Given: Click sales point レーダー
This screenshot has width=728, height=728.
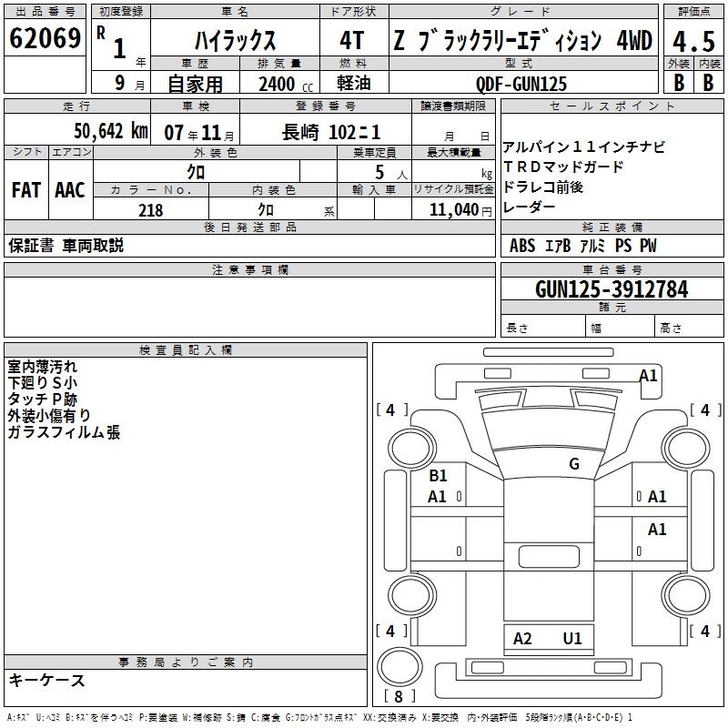Looking at the screenshot, I should tap(529, 207).
